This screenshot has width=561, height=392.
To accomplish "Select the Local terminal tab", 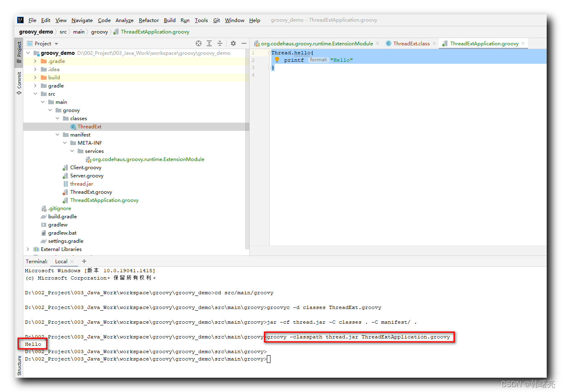I will 61,262.
